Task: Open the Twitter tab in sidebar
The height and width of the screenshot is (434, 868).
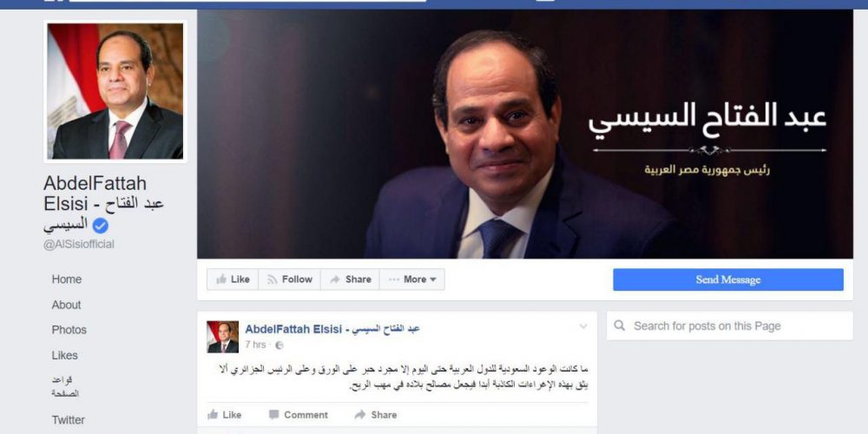Action: coord(69,420)
